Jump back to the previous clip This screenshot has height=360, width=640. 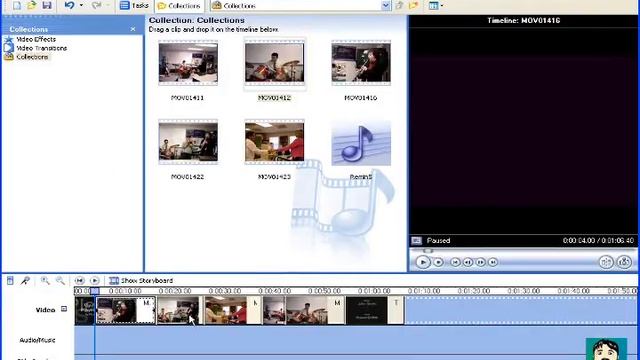coord(456,262)
